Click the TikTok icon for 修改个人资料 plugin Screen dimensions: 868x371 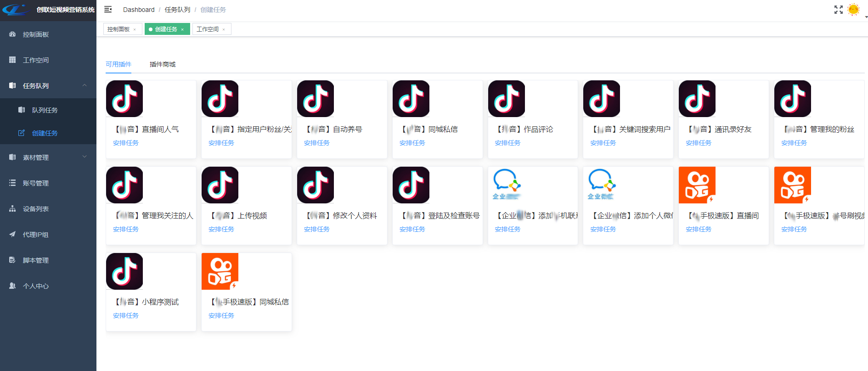(316, 185)
